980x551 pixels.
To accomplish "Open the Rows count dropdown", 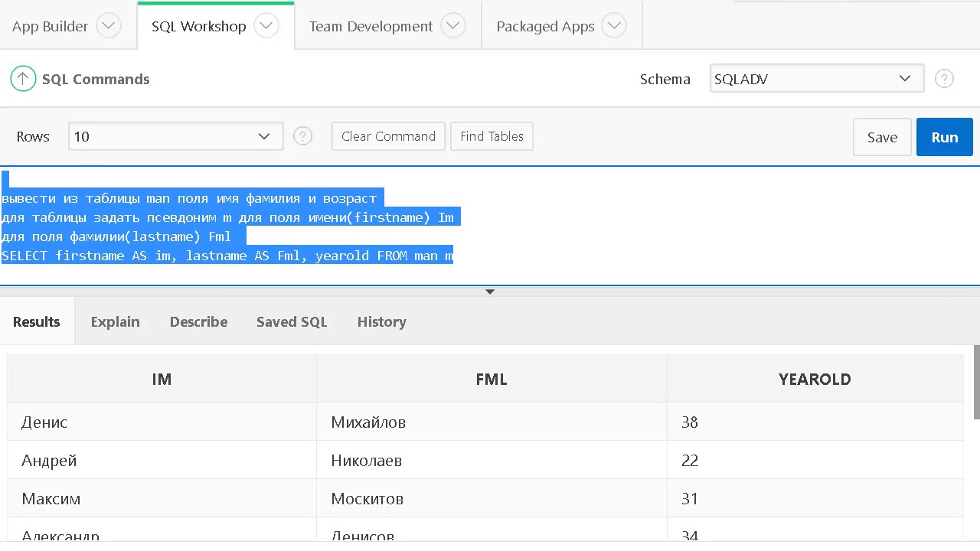I will click(175, 136).
